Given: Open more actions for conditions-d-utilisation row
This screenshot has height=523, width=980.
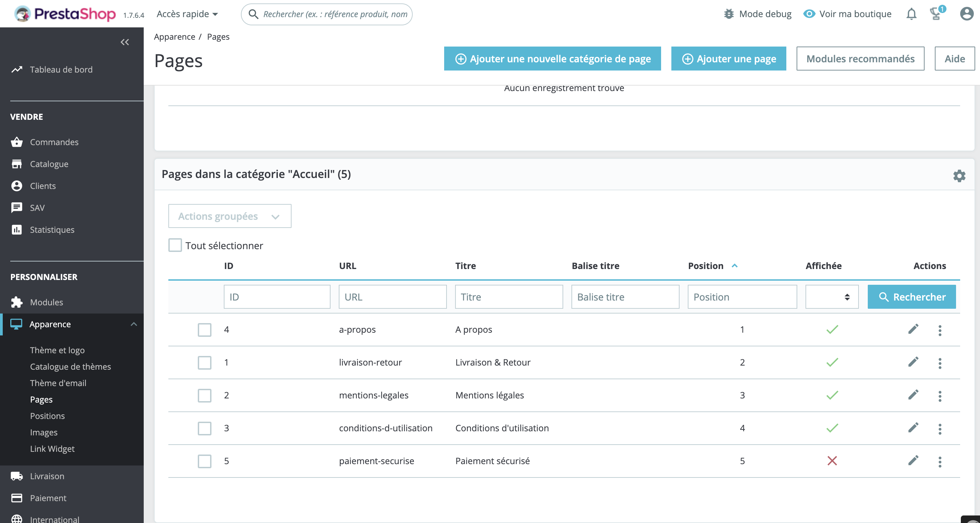Looking at the screenshot, I should (940, 429).
